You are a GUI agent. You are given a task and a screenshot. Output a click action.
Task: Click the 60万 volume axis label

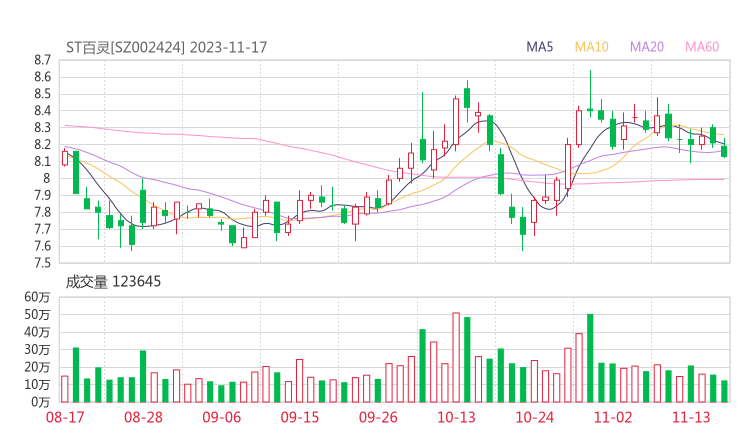(x=37, y=297)
